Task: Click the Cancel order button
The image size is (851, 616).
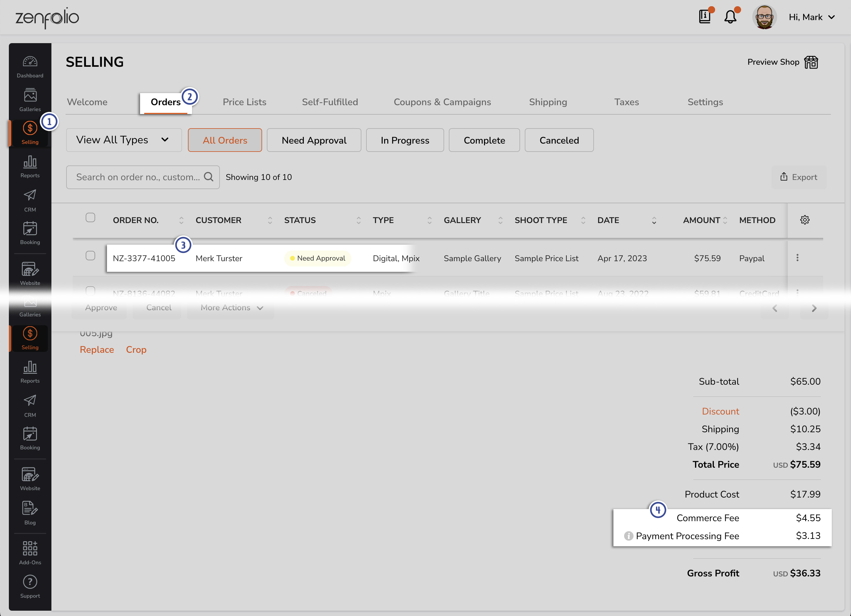Action: click(159, 308)
